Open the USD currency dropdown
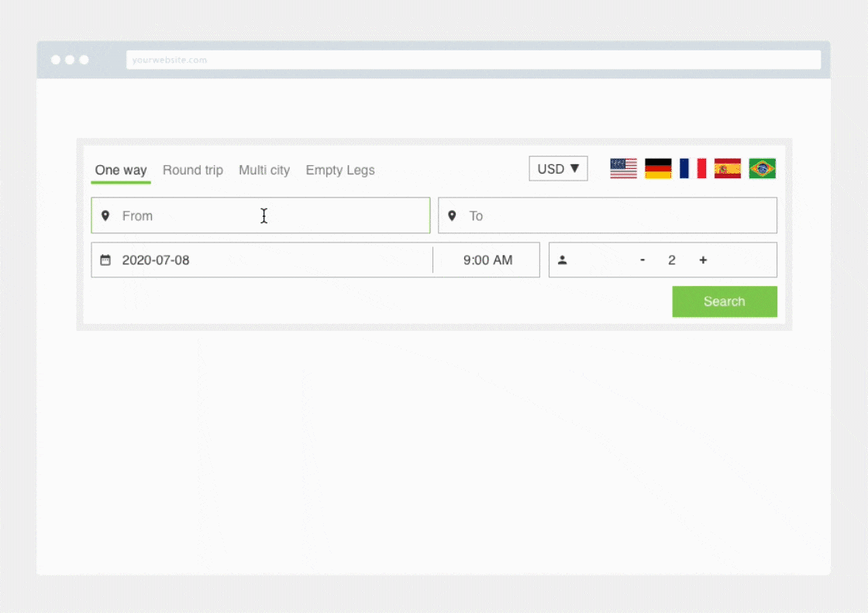 (x=558, y=169)
